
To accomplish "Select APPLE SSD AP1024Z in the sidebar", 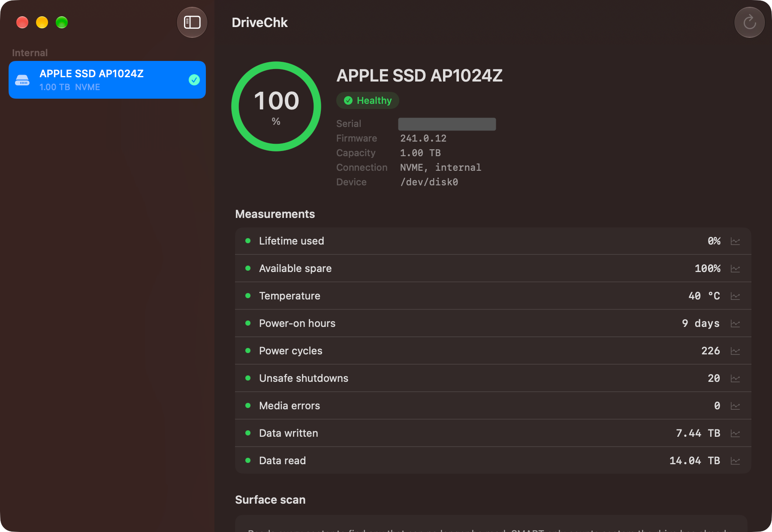I will coord(107,80).
